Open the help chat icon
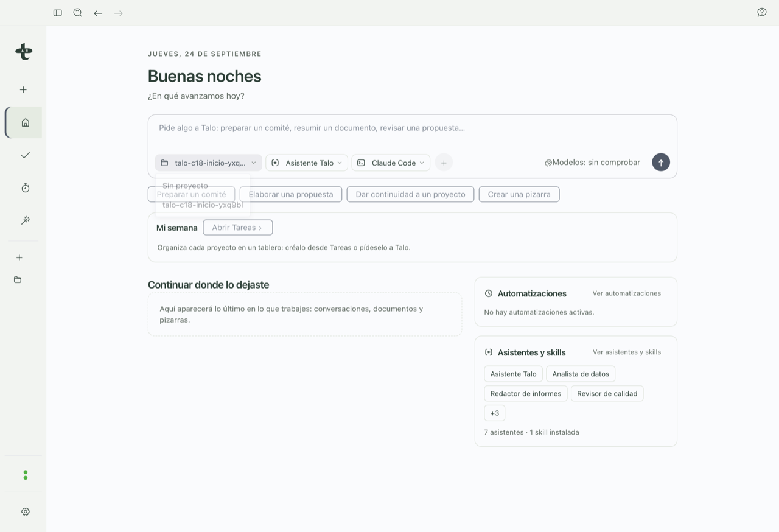This screenshot has height=532, width=779. pos(761,13)
